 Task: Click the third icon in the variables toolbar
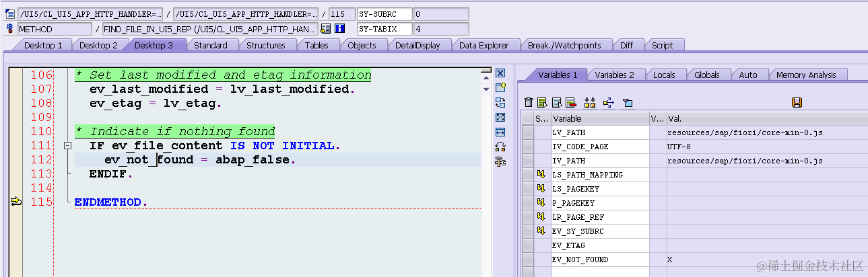(557, 102)
